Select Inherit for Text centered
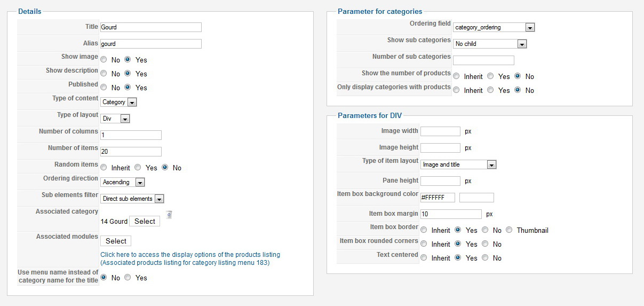This screenshot has height=306, width=644. 424,258
